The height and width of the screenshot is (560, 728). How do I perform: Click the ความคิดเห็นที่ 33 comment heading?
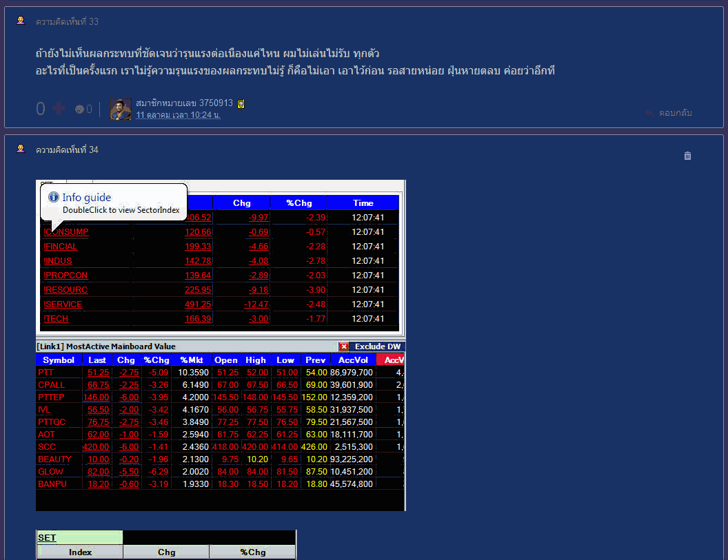point(67,21)
